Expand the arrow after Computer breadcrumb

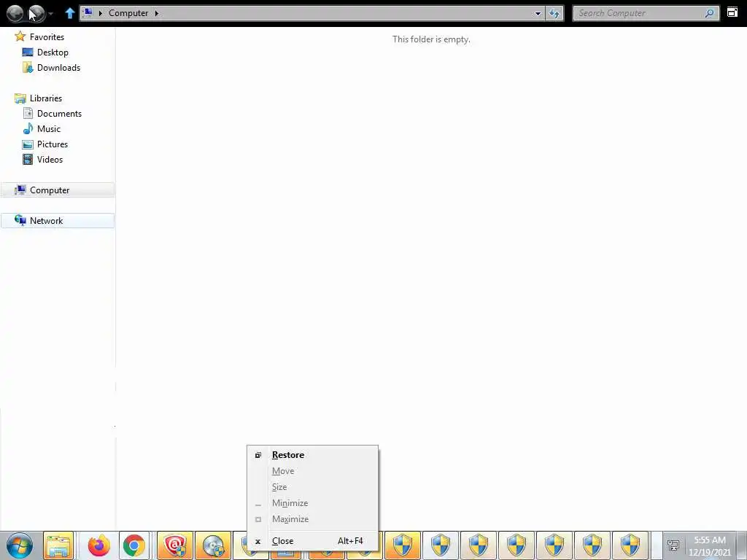(x=156, y=13)
